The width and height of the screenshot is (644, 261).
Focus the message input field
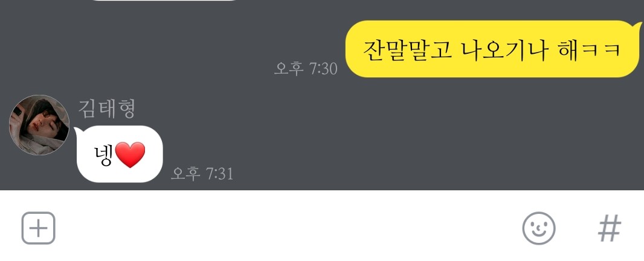click(288, 228)
